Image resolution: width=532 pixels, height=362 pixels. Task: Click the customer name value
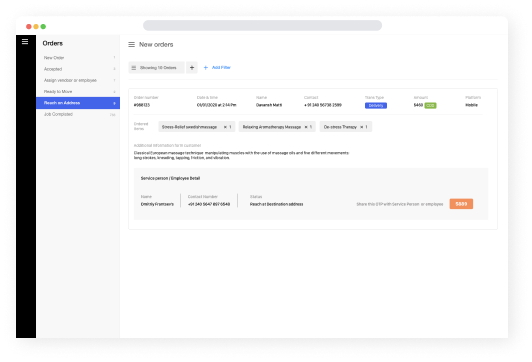click(x=269, y=105)
